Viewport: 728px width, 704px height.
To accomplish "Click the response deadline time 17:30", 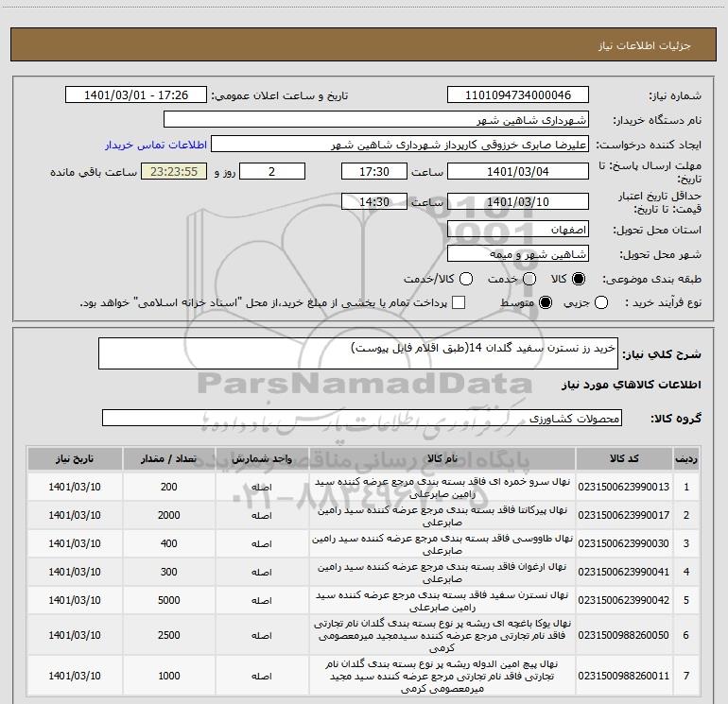I will click(x=374, y=171).
